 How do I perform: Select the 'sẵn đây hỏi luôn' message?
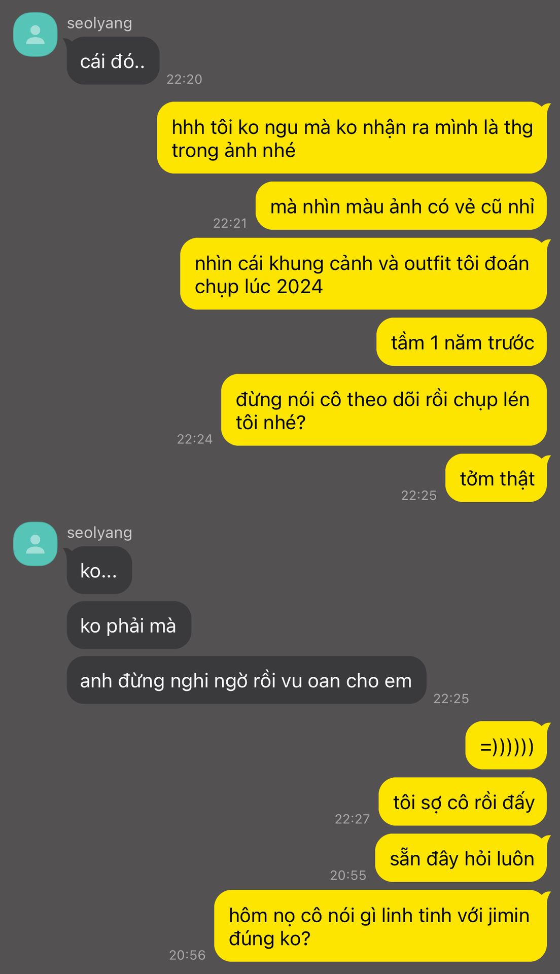[x=461, y=858]
